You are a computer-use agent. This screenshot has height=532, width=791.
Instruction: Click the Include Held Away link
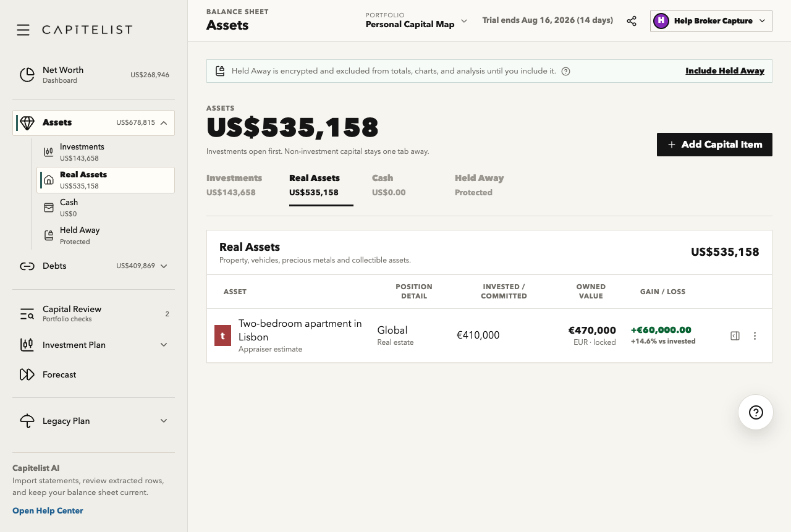pyautogui.click(x=725, y=71)
